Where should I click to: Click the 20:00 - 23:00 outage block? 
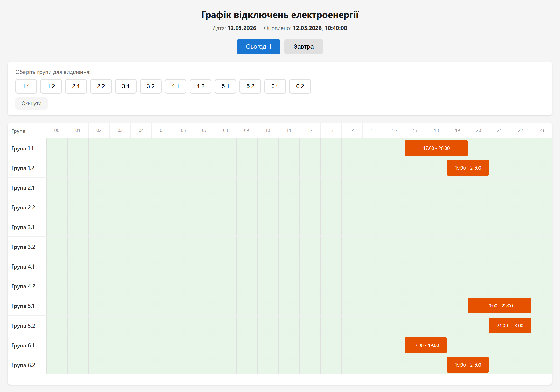pos(500,306)
